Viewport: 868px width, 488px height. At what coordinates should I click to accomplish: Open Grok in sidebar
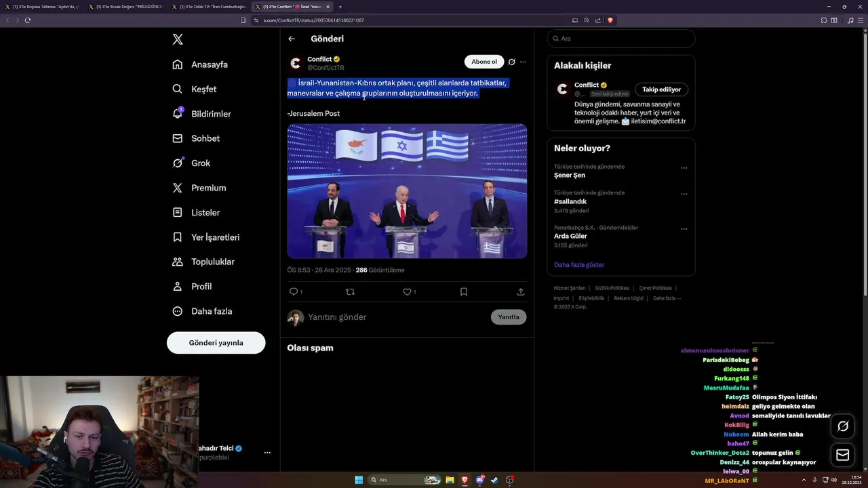tap(191, 163)
